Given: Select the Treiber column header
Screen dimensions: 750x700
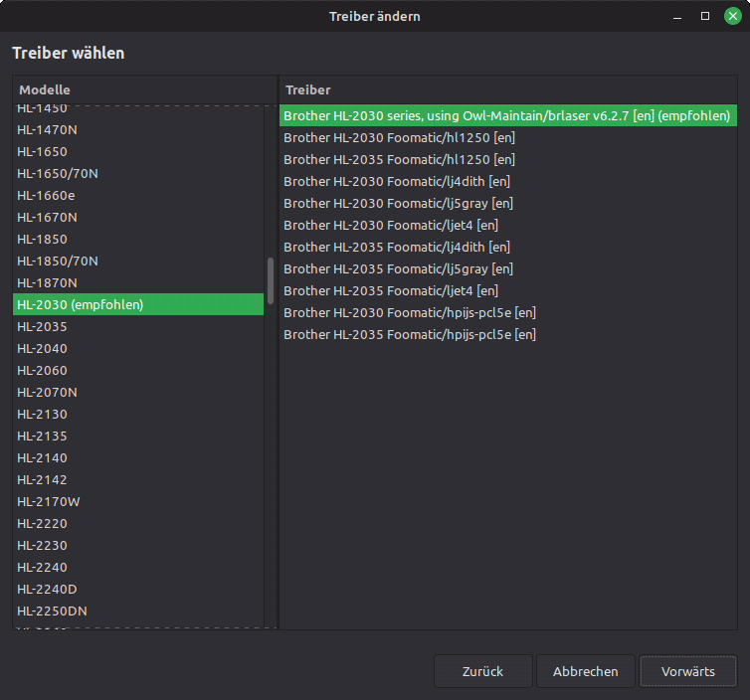Looking at the screenshot, I should (508, 89).
